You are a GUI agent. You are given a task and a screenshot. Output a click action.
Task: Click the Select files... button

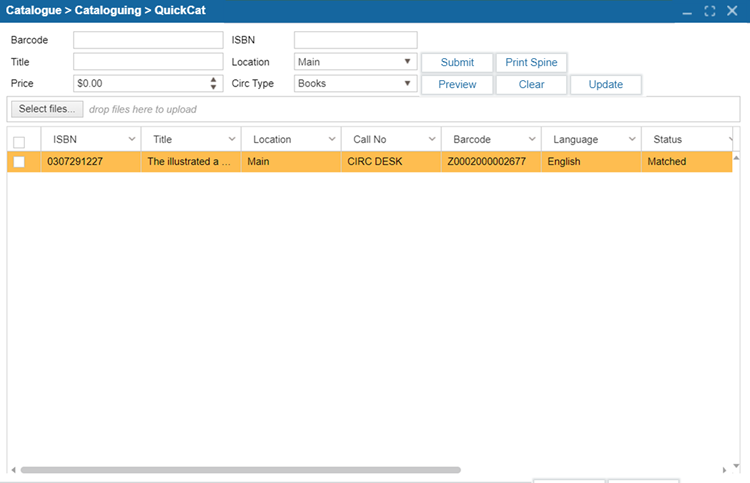click(x=47, y=109)
